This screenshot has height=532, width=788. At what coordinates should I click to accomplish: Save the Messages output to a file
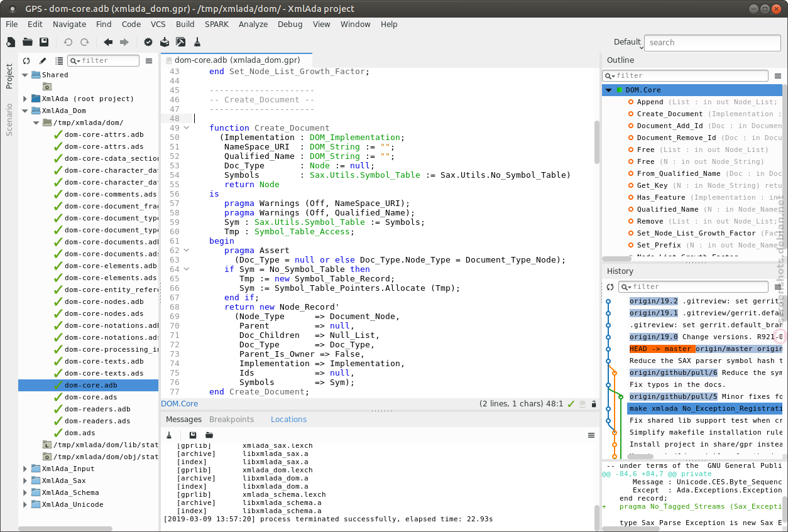[193, 435]
